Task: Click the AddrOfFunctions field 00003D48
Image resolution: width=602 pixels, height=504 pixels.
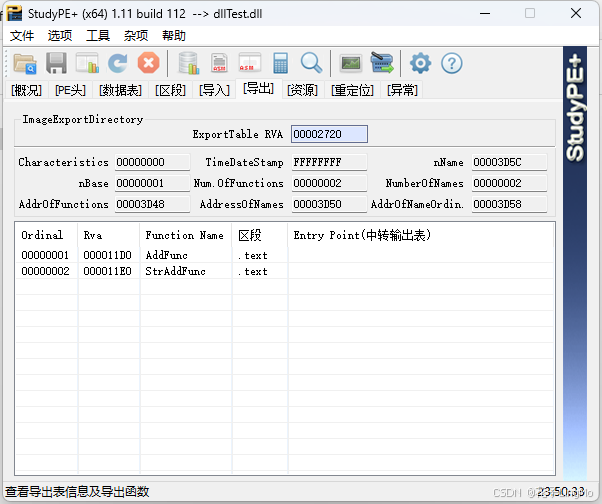Action: coord(152,204)
